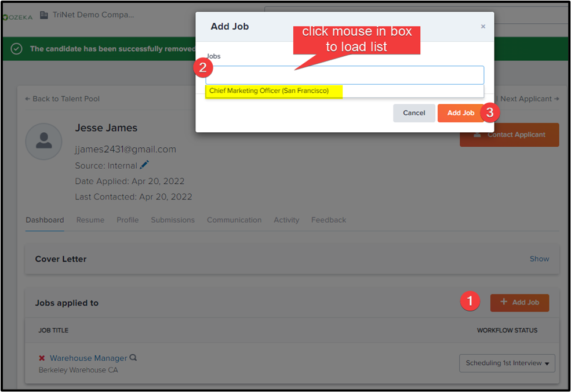Image resolution: width=571 pixels, height=392 pixels.
Task: Click the + Add Job button in Jobs applied to
Action: [x=519, y=302]
